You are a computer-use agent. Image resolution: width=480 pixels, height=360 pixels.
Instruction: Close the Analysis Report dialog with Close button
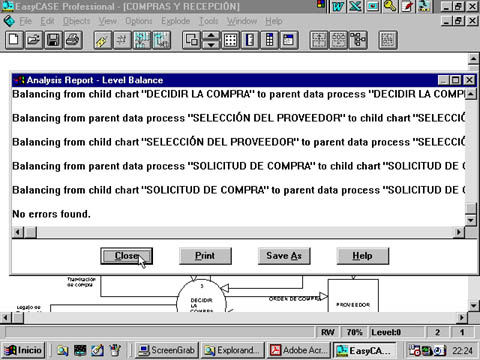pyautogui.click(x=127, y=256)
